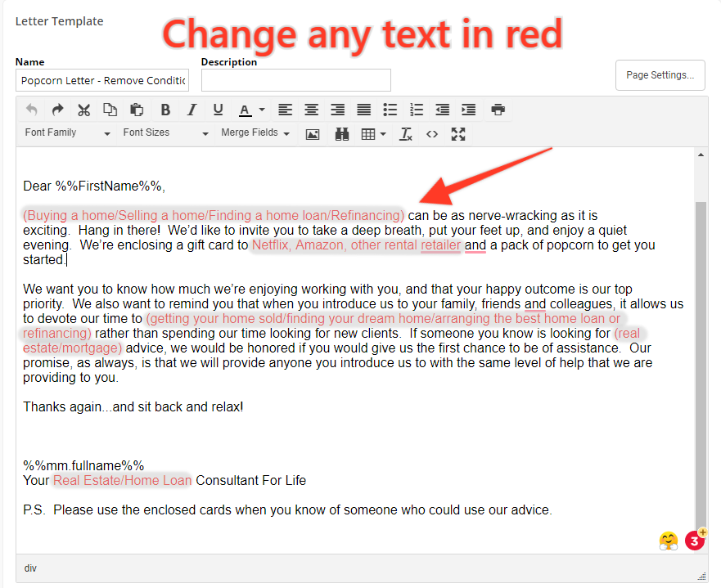
Task: Click underlined word retailer
Action: 440,245
